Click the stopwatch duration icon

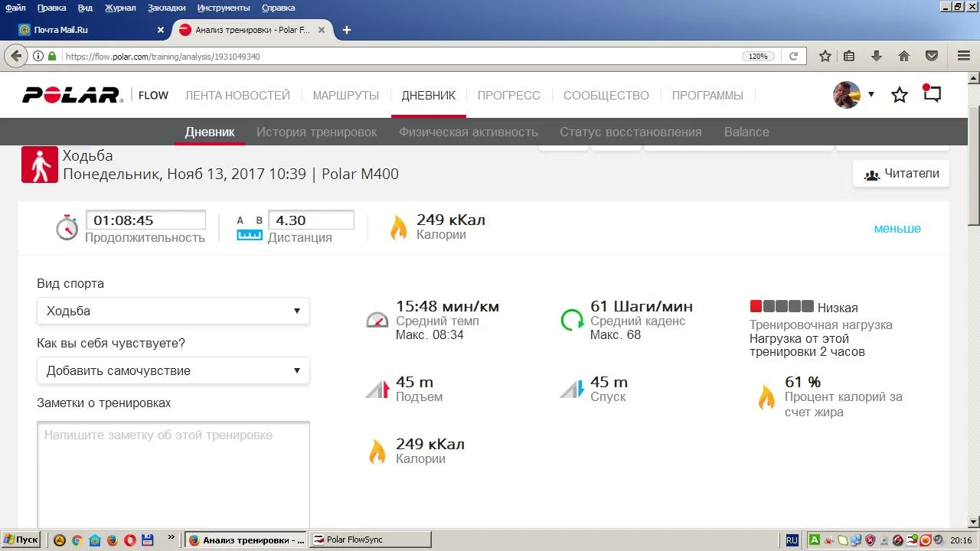pyautogui.click(x=67, y=228)
